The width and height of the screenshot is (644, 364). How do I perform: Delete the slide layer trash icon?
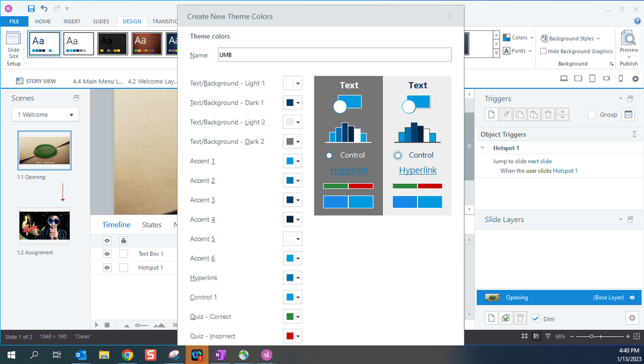point(520,318)
